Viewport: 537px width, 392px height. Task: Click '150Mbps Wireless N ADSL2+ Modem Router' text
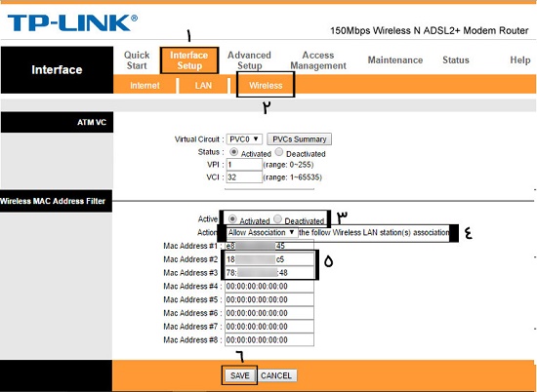coord(430,31)
